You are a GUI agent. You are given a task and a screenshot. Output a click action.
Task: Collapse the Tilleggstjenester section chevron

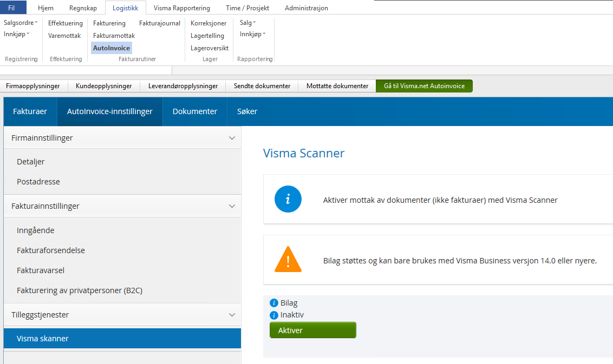coord(232,315)
